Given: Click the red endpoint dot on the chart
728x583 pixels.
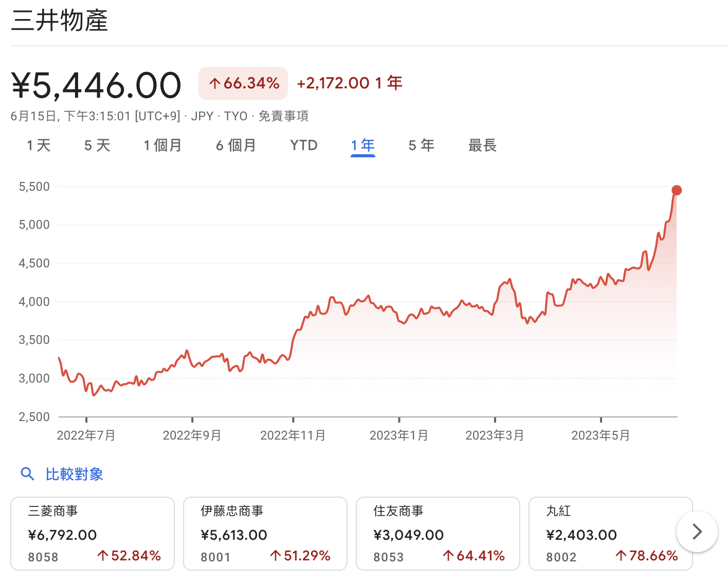Looking at the screenshot, I should click(677, 190).
